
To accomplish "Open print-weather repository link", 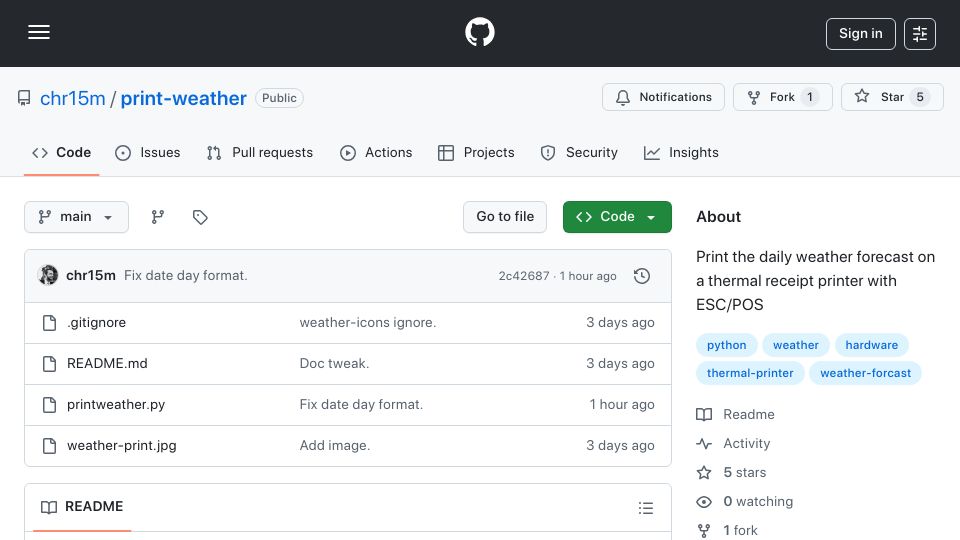I will click(x=183, y=98).
